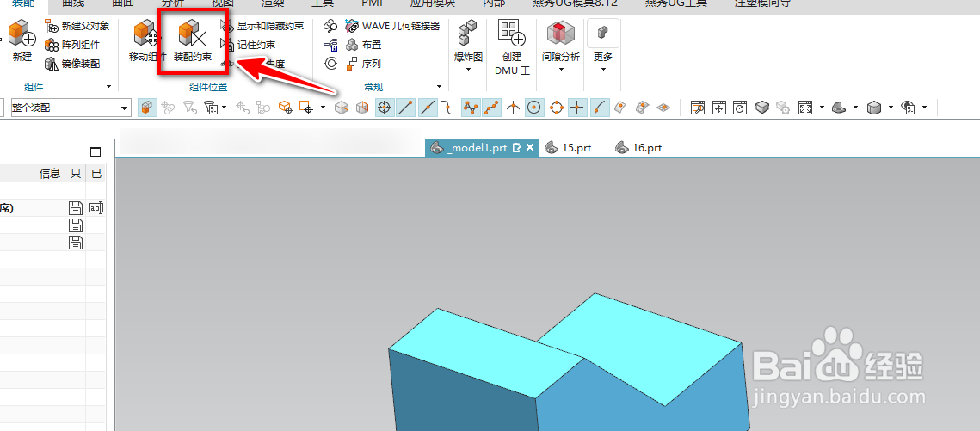Open the eye visibility options dropdown arrow

tap(924, 108)
